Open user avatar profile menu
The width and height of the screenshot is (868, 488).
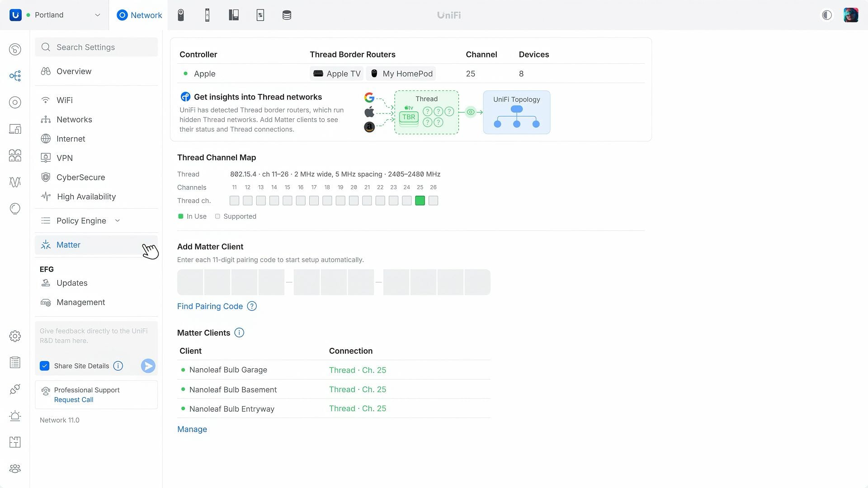click(851, 15)
